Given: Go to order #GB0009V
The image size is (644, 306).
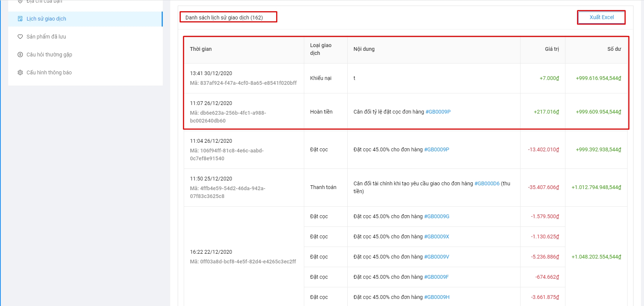Looking at the screenshot, I should pyautogui.click(x=436, y=257).
